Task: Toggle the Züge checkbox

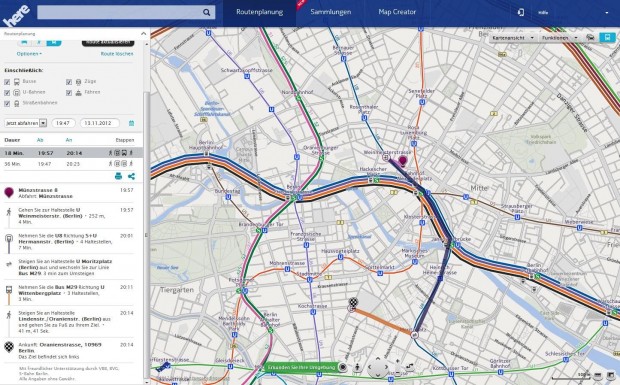Action: [69, 82]
